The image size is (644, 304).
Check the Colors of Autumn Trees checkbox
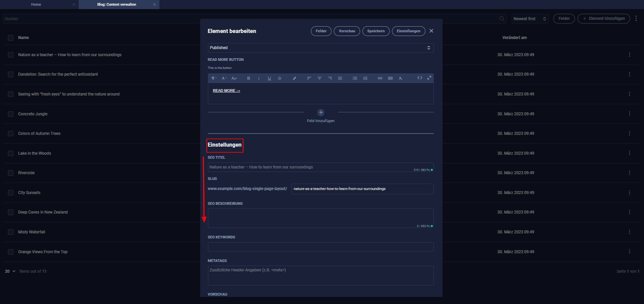point(11,134)
